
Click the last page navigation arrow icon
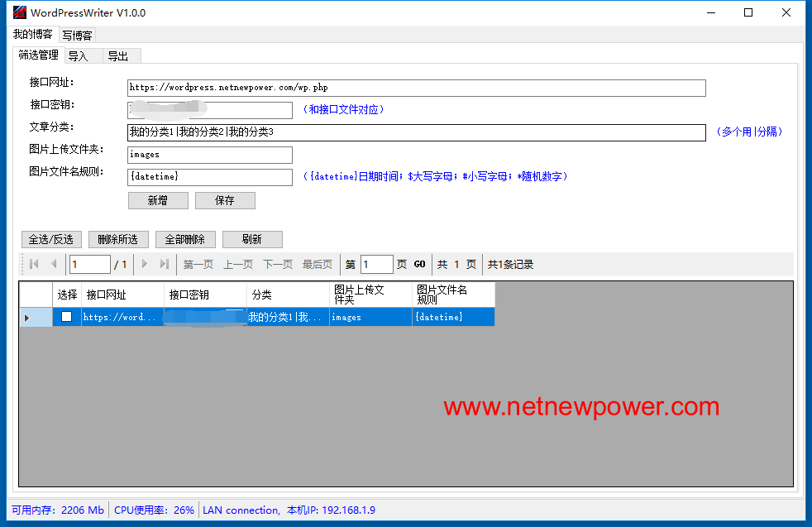165,264
